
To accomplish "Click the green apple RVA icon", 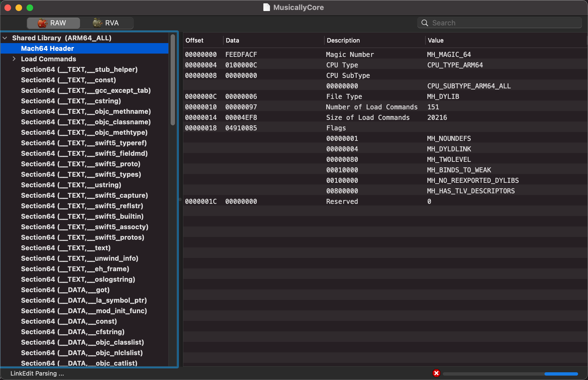I will [97, 23].
